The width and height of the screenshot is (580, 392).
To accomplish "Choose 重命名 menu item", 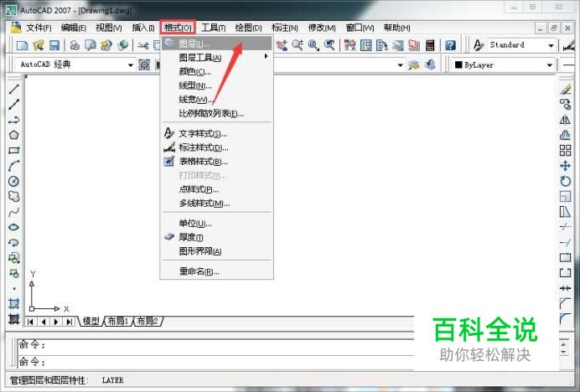I will [217, 271].
